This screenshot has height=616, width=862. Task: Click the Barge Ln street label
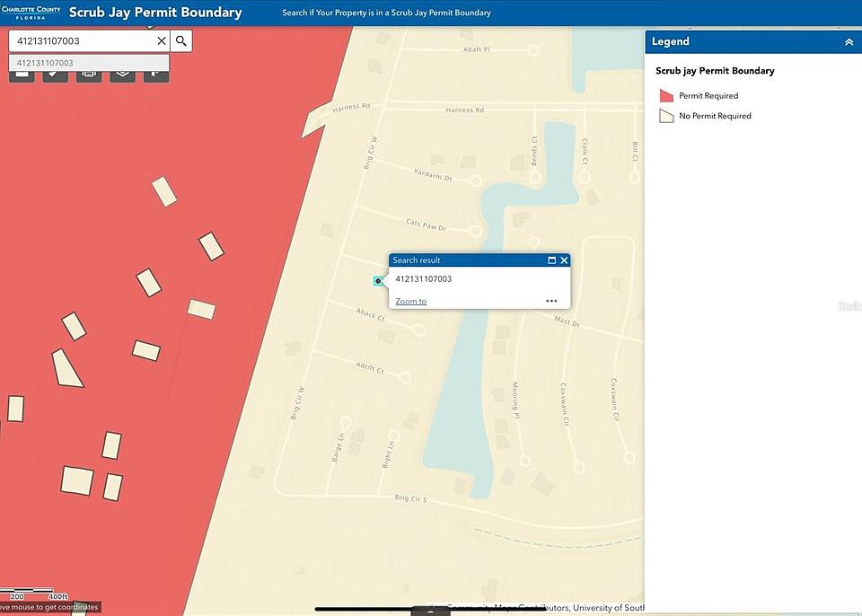338,446
